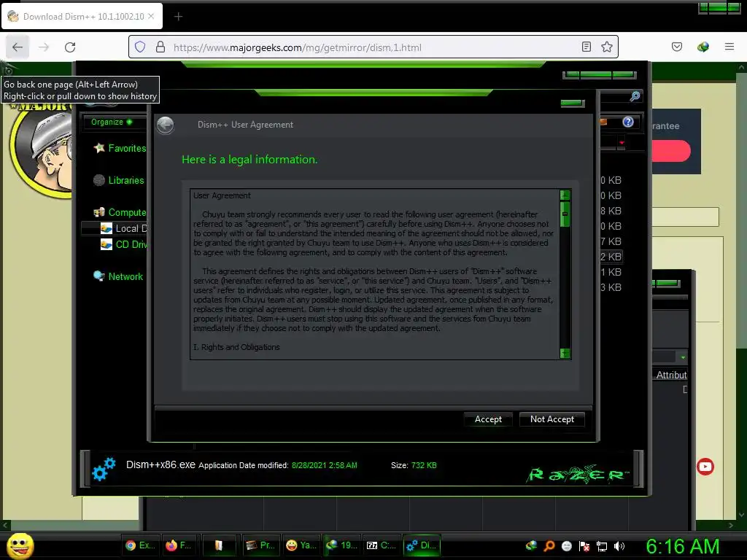The image size is (747, 560).
Task: Click the file size value 732 KB
Action: tap(424, 465)
